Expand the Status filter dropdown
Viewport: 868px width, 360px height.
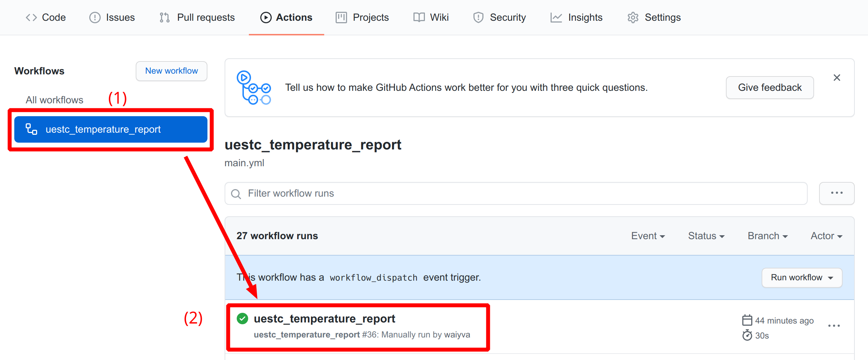706,236
